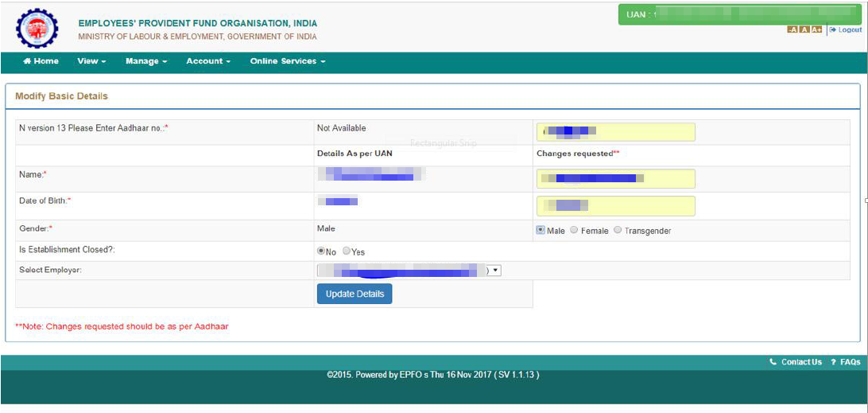Choose No for establishment closed
The height and width of the screenshot is (413, 868).
coord(321,251)
